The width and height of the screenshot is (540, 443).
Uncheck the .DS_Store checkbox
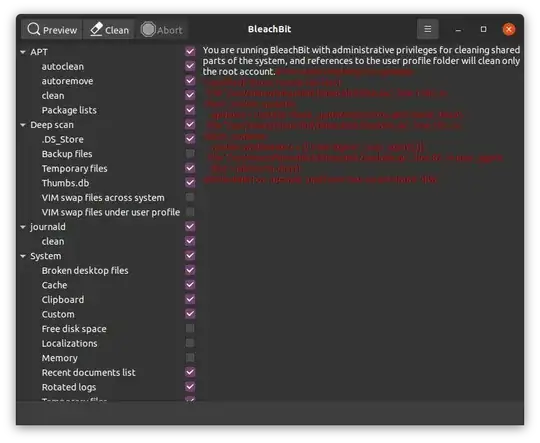(190, 138)
